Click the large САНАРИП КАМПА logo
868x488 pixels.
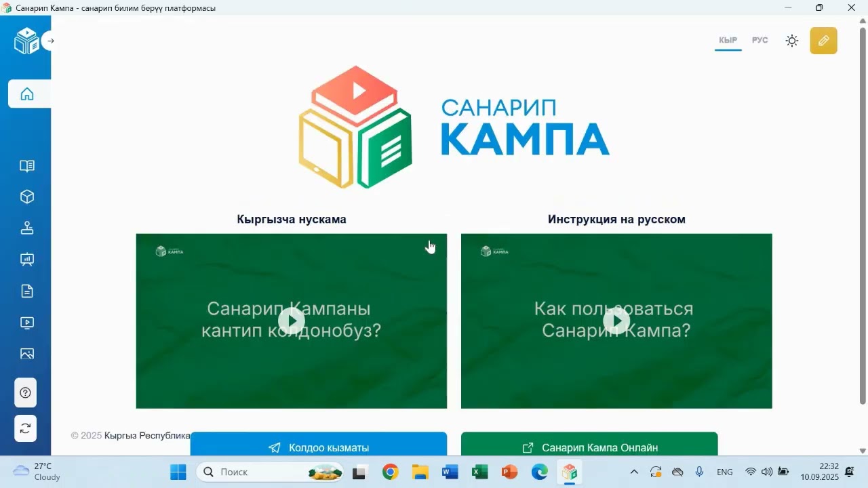point(454,127)
